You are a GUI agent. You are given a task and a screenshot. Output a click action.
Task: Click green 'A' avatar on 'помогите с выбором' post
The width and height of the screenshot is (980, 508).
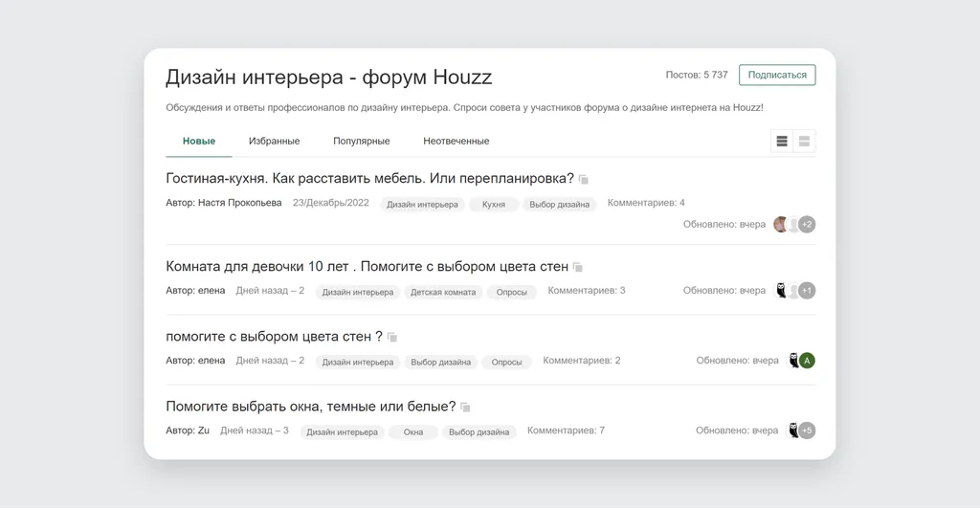(x=807, y=361)
